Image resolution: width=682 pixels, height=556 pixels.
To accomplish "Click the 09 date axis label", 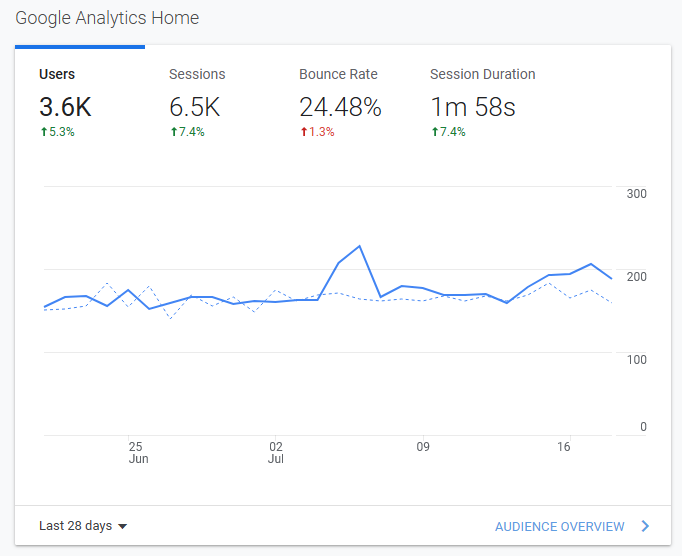I will [423, 447].
